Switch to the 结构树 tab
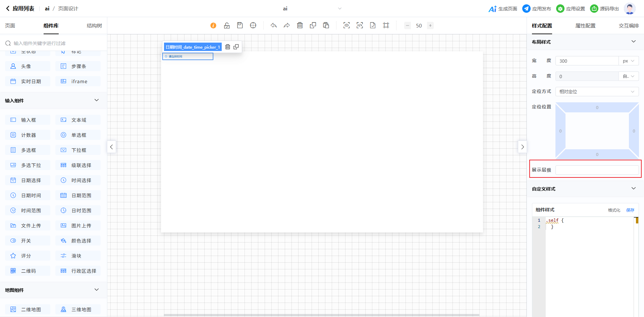Viewport: 644px width, 317px height. [x=94, y=26]
